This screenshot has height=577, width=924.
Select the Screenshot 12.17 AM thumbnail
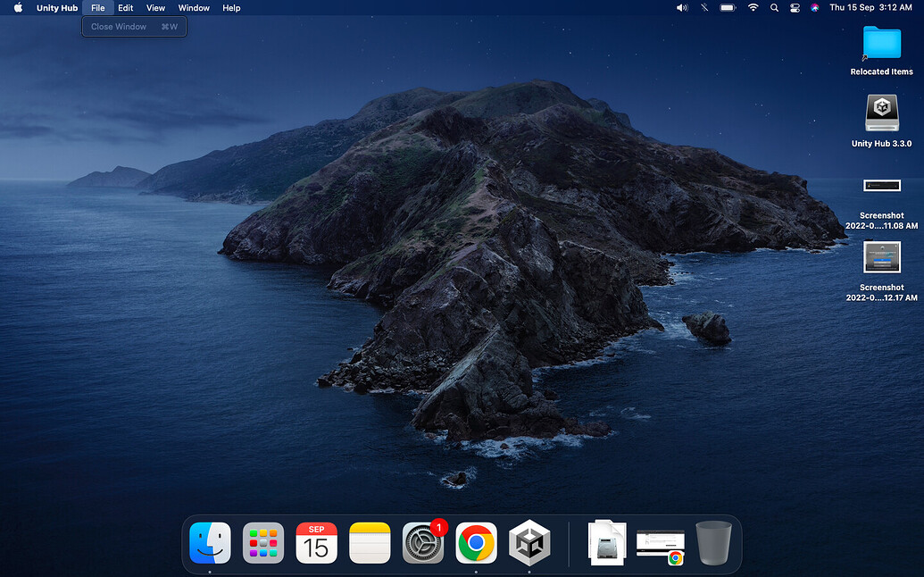[881, 258]
